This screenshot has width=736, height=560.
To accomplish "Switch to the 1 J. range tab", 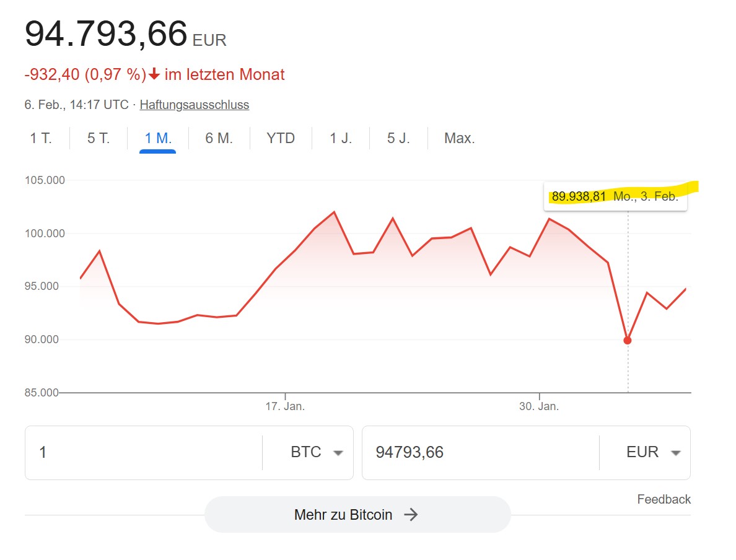I will click(x=341, y=138).
